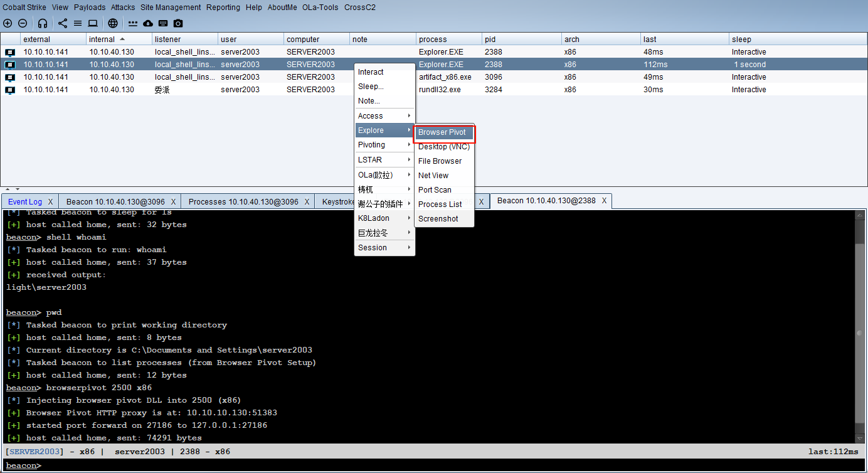Choose Sleep... from context menu
This screenshot has width=868, height=473.
[x=384, y=87]
